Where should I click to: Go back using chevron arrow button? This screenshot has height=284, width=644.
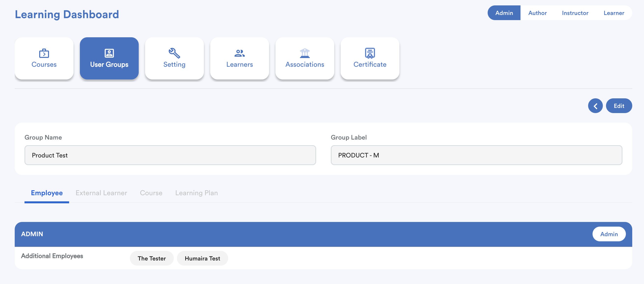pyautogui.click(x=595, y=106)
